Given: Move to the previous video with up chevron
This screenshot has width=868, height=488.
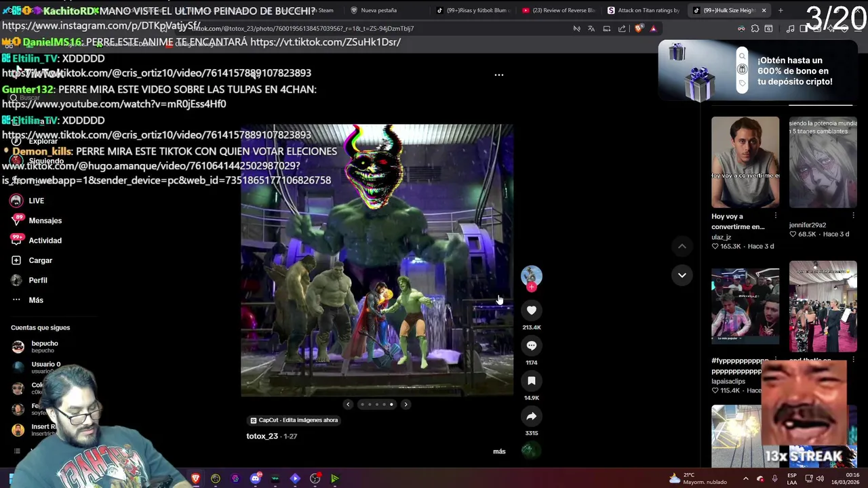Looking at the screenshot, I should (x=682, y=246).
